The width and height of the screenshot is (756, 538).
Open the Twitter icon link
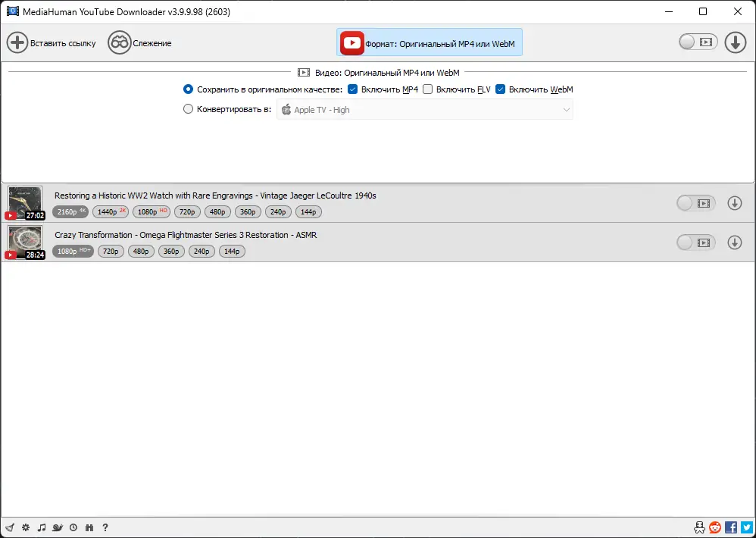[746, 527]
